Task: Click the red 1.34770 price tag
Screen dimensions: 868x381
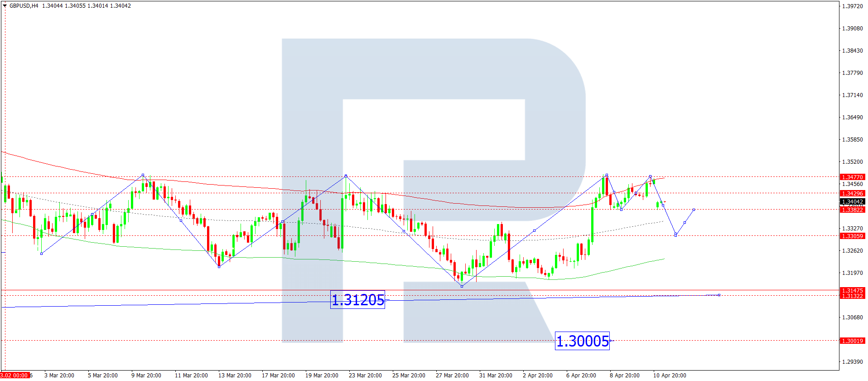Action: pos(852,177)
